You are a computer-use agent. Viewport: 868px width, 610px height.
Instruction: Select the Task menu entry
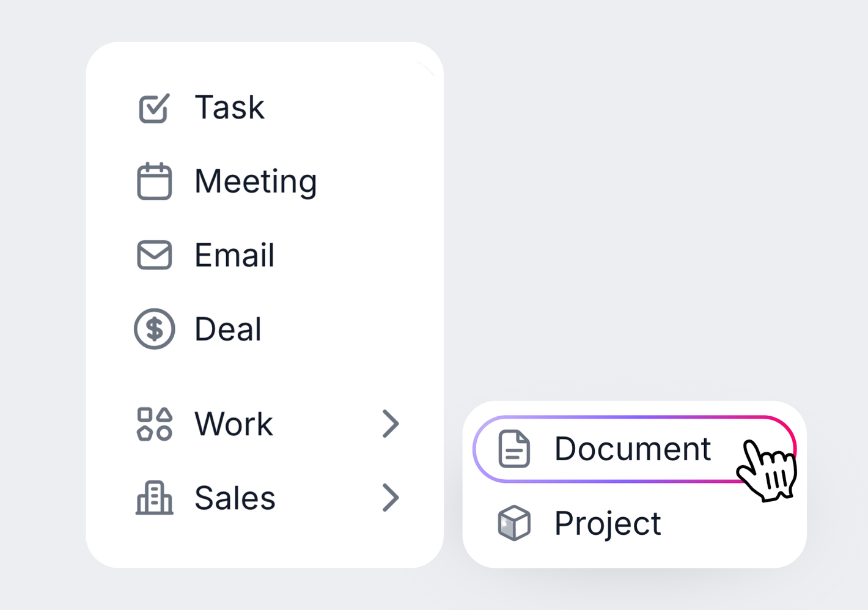click(229, 108)
